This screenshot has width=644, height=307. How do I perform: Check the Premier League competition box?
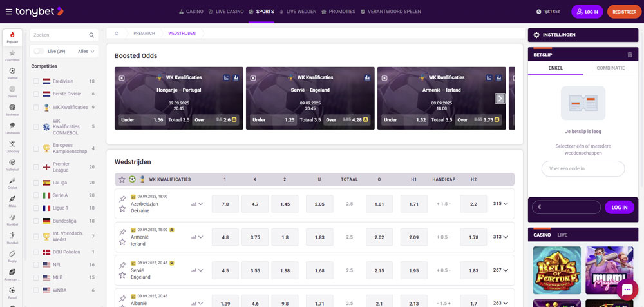(x=36, y=167)
